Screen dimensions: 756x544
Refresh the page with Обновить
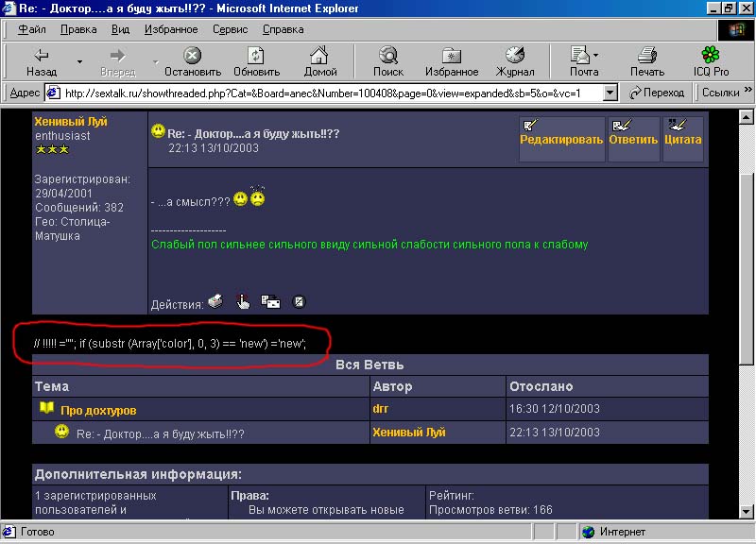click(256, 61)
